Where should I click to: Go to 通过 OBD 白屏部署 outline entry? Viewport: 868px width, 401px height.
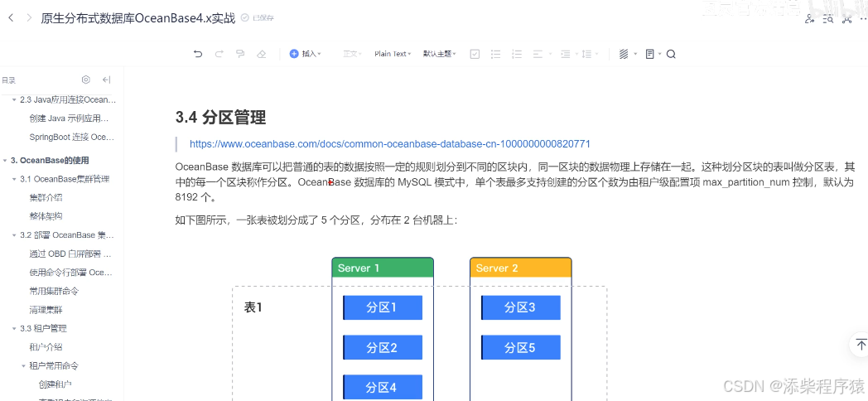[71, 254]
